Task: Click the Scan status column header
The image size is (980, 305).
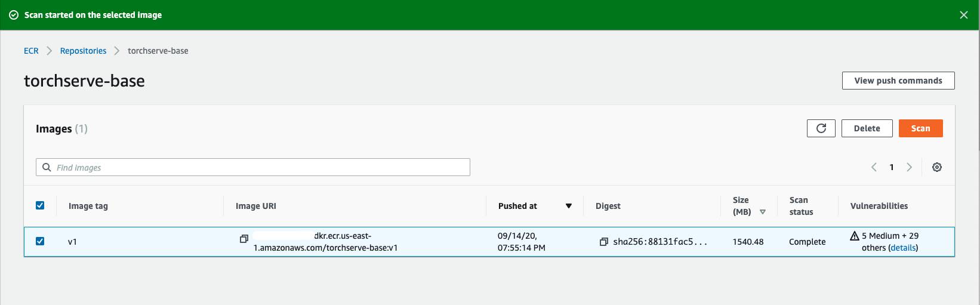Action: point(801,206)
